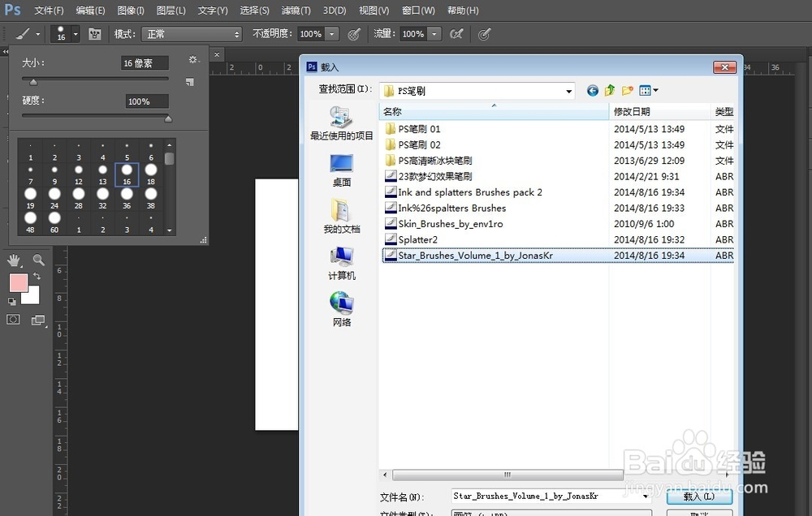This screenshot has width=812, height=516.
Task: Adjust the brush size slider handle
Action: 33,82
